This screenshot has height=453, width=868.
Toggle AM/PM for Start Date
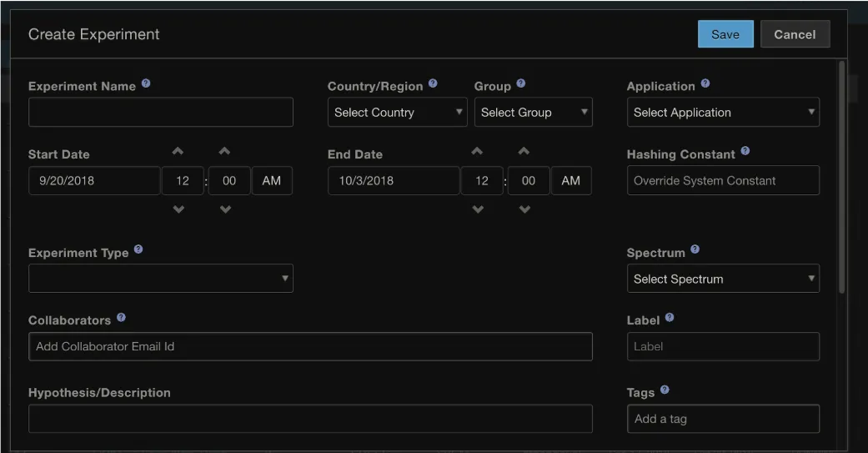(x=272, y=180)
